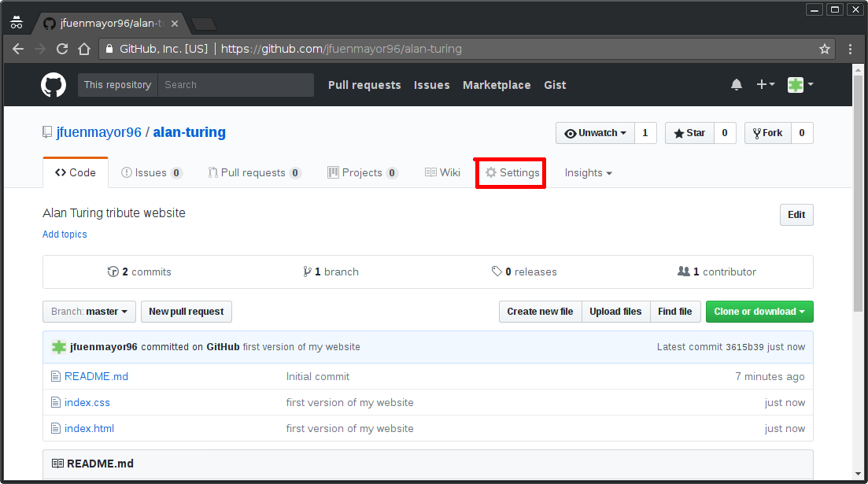Screen dimensions: 868x484
Task: Open the plus-sign create new menu
Action: click(761, 84)
